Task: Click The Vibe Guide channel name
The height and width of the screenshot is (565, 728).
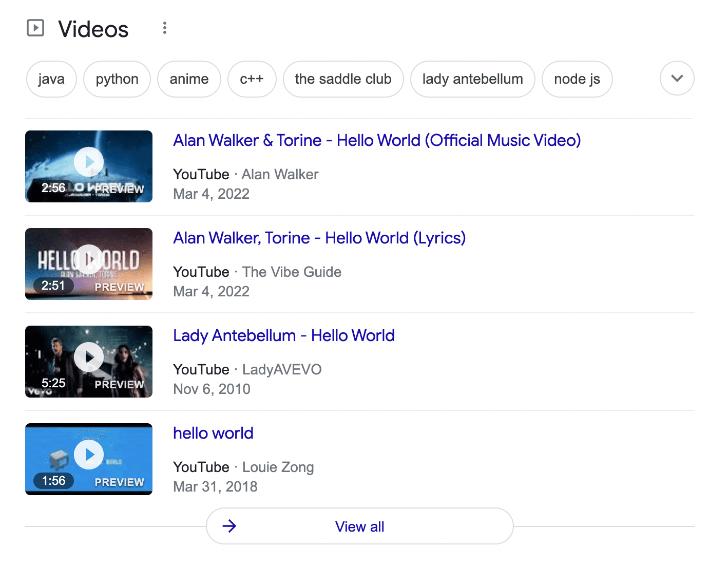Action: (292, 272)
